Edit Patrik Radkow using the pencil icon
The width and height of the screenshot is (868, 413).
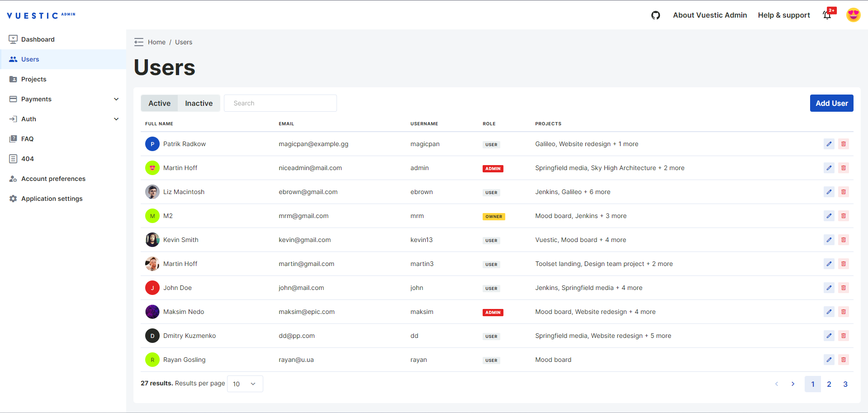pos(829,144)
